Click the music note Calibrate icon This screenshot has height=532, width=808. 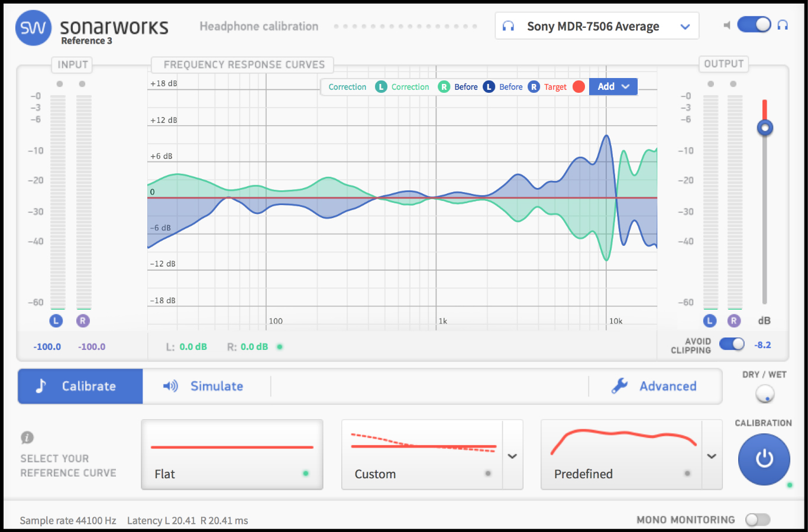(41, 386)
